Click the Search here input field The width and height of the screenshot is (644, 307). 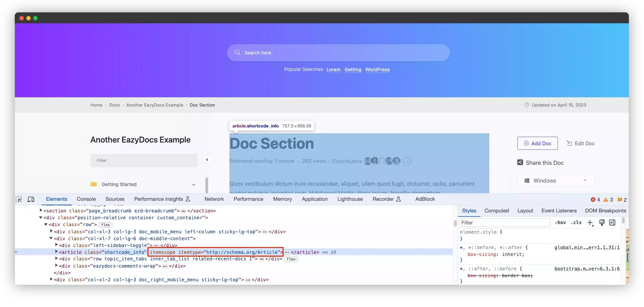click(338, 53)
